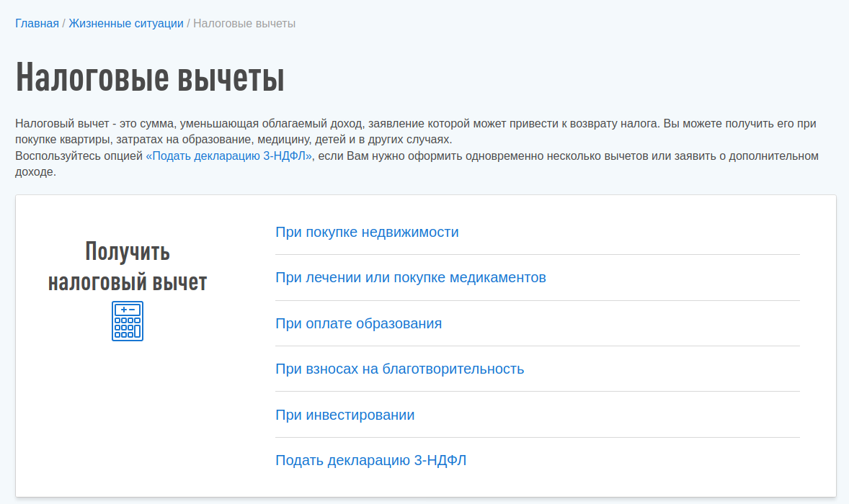849x504 pixels.
Task: Click the divider line above Подать декларацию 3-НДФЛ
Action: [537, 437]
